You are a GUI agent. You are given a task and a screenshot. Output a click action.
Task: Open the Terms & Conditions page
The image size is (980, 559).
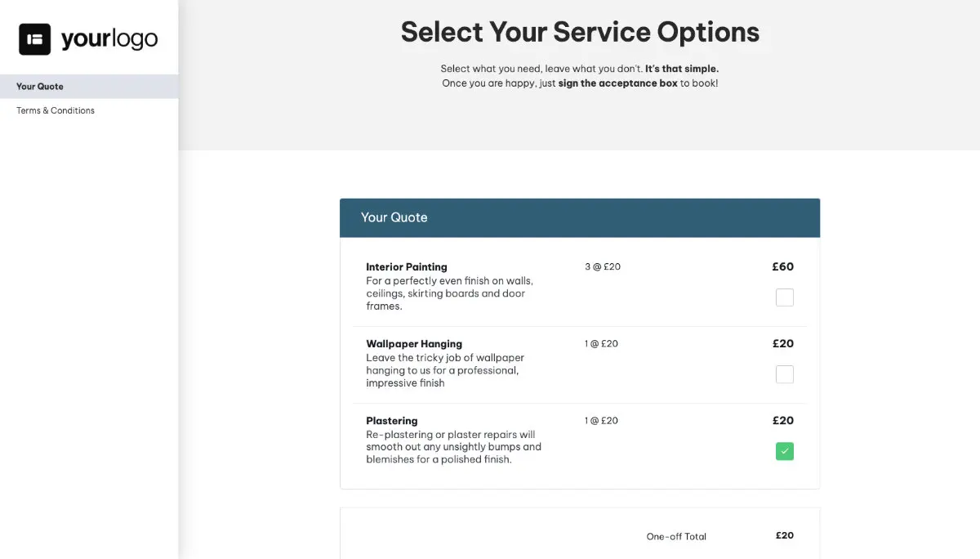coord(55,110)
